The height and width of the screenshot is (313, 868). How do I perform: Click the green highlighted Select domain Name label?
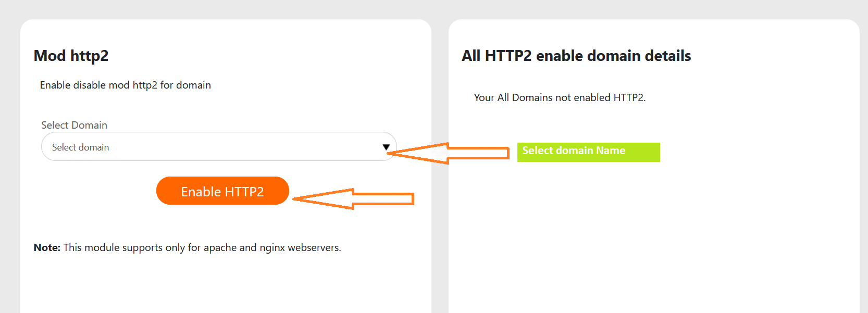pyautogui.click(x=588, y=152)
